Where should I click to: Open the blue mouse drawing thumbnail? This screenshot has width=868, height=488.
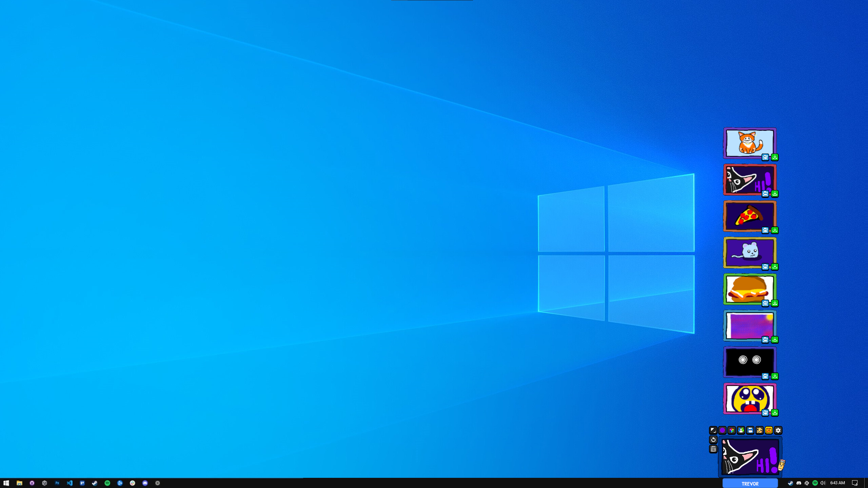pyautogui.click(x=750, y=252)
